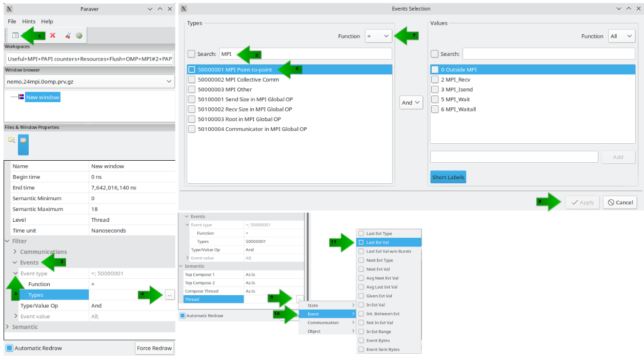Check the 5 MPI_Wait value checkbox
The image size is (644, 363).
point(435,99)
